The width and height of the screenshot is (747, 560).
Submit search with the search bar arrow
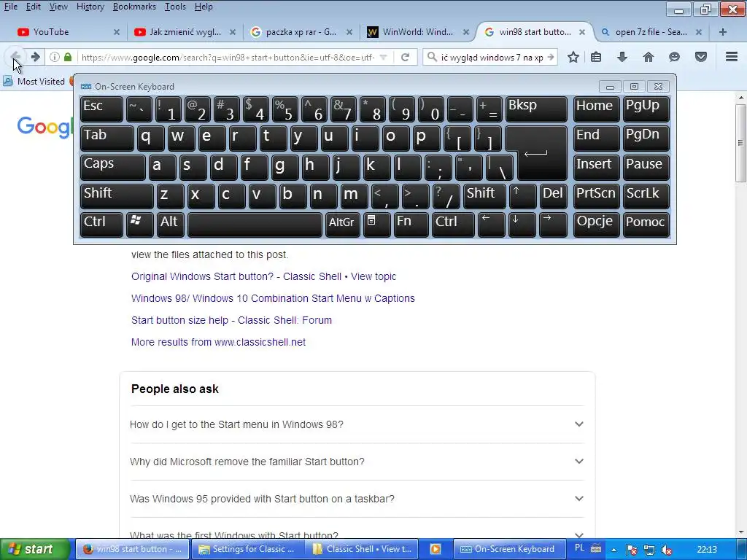coord(551,57)
